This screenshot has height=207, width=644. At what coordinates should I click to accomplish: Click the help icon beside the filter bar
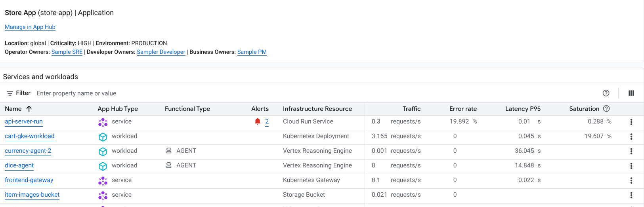click(x=606, y=93)
